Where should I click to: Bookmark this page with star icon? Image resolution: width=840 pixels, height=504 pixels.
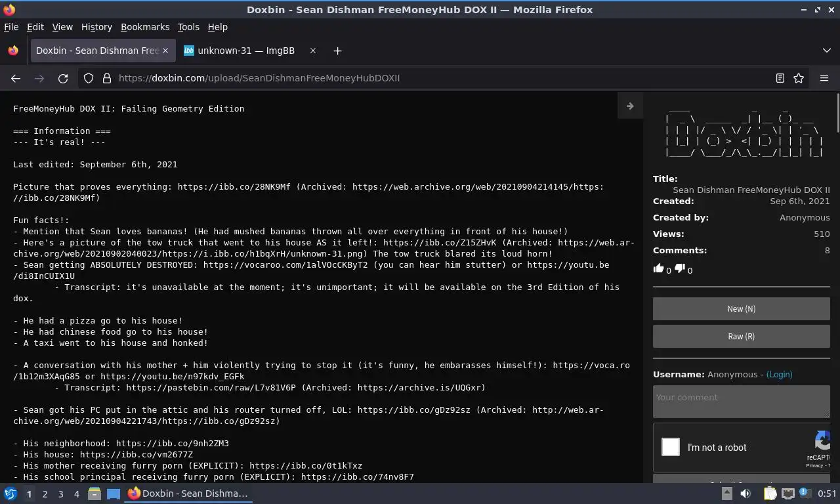click(x=799, y=78)
